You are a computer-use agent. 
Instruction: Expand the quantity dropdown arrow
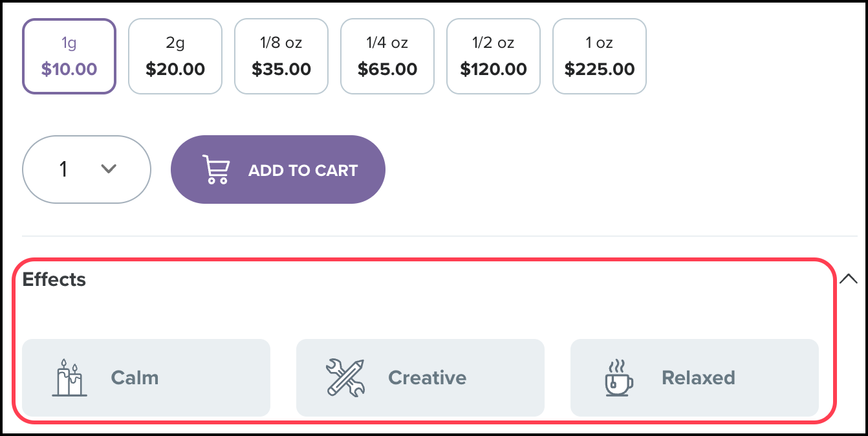(107, 169)
